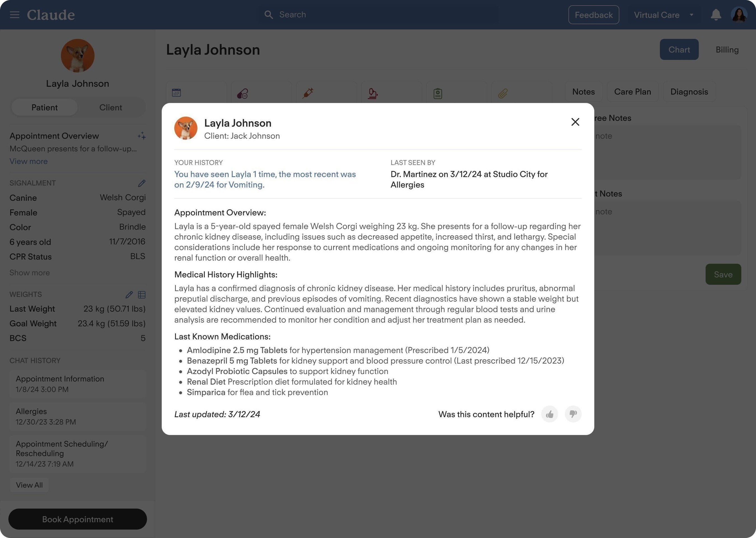Click 'Last updated: 3/12/24' text

[217, 414]
